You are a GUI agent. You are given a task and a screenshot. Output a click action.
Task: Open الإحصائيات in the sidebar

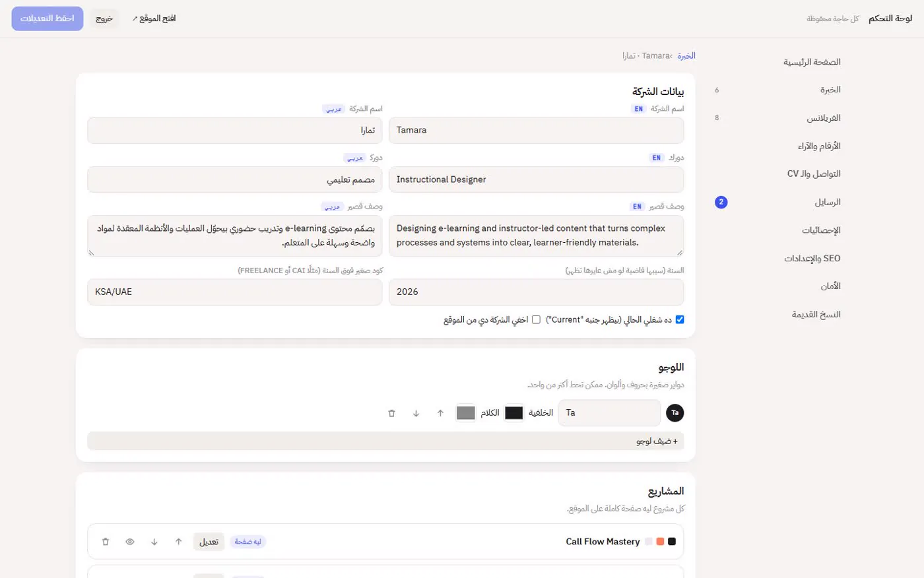point(821,230)
